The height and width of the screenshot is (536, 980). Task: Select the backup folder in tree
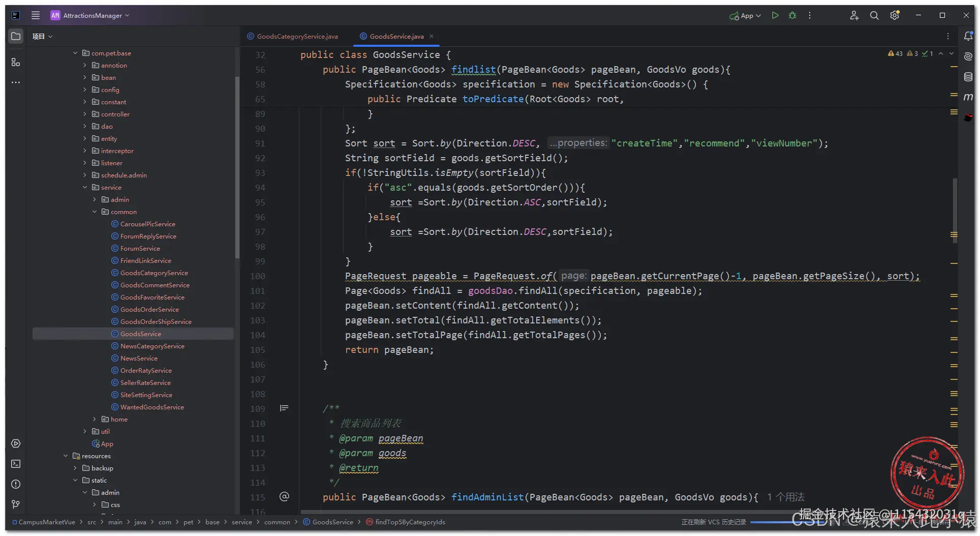click(x=102, y=468)
